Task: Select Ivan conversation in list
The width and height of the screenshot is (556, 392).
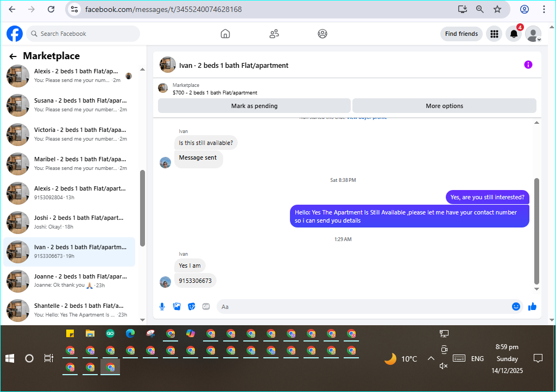Action: (70, 251)
